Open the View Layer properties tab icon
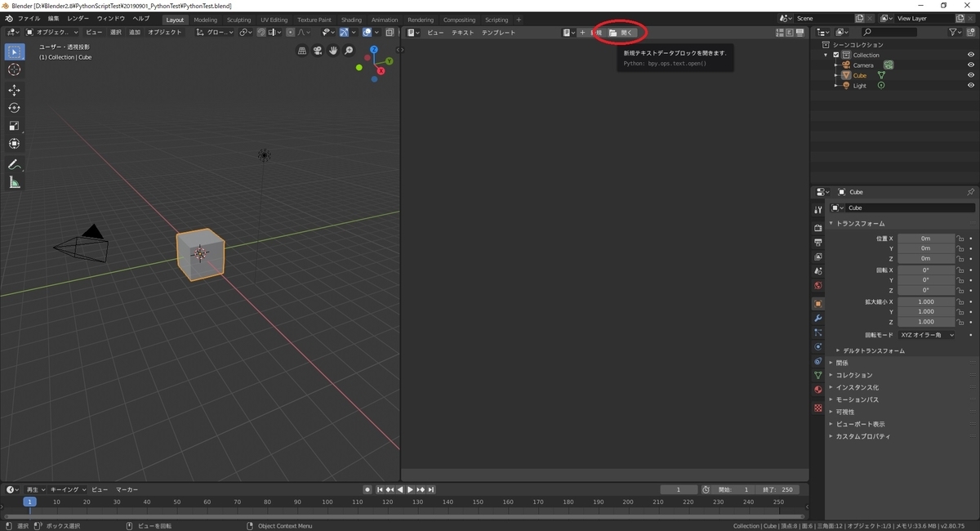 point(818,257)
